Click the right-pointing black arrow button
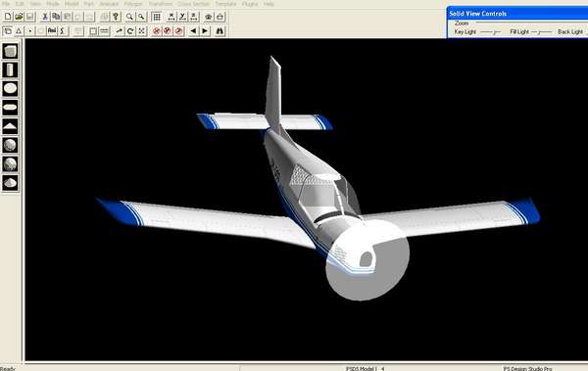The height and width of the screenshot is (371, 588). [x=205, y=31]
